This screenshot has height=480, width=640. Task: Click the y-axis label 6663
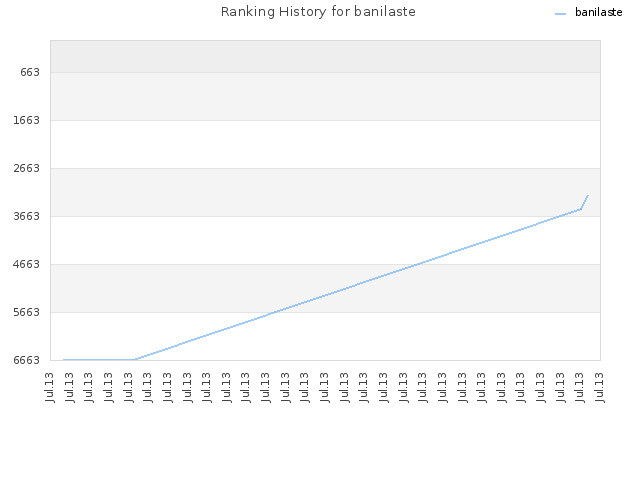pos(27,360)
